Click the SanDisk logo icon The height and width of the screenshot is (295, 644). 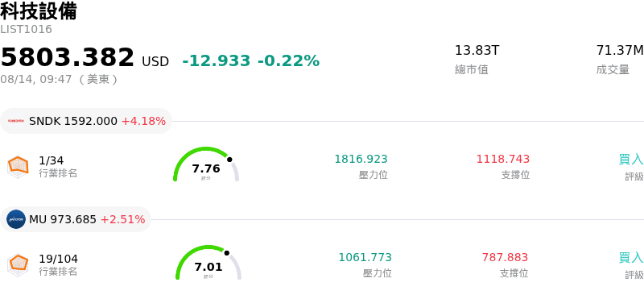coord(16,122)
